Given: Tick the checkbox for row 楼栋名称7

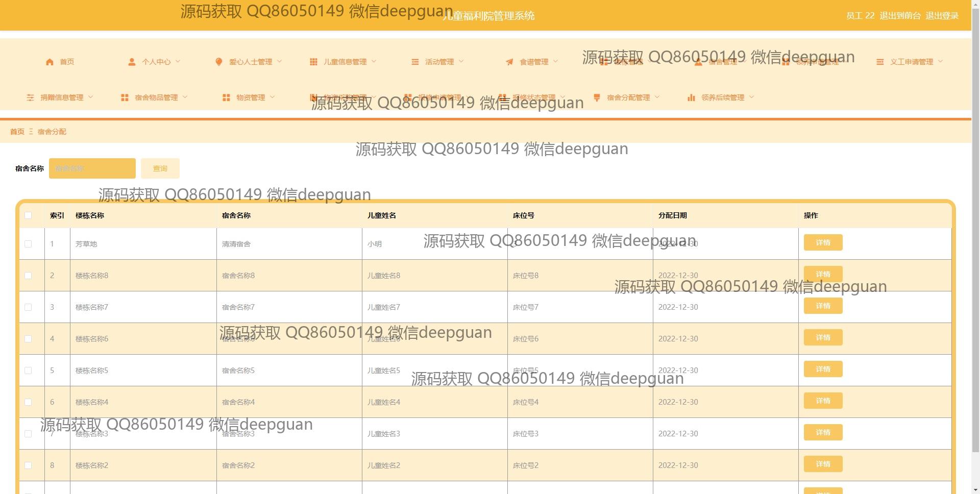Looking at the screenshot, I should tap(28, 307).
